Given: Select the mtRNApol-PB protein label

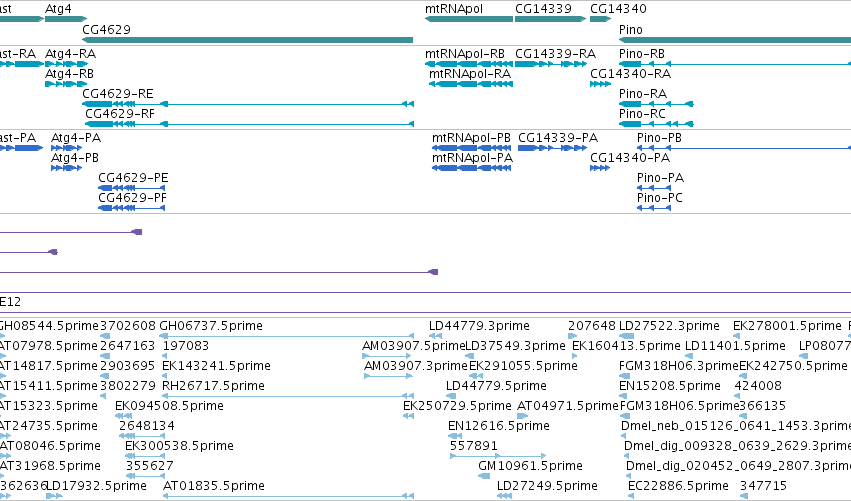Looking at the screenshot, I should [472, 138].
